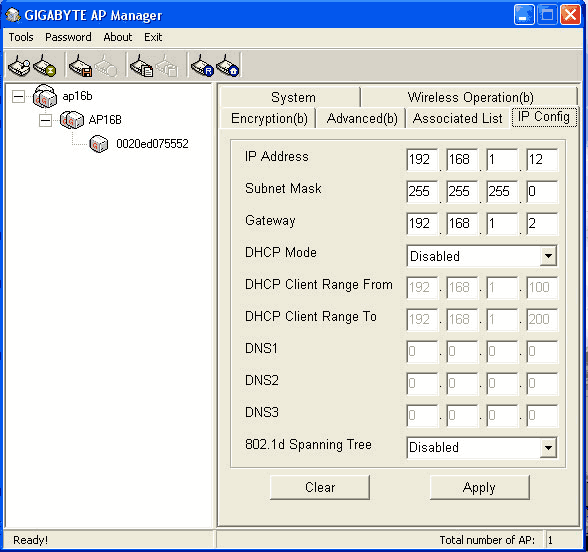Click the "Ready!" status bar text
Image resolution: width=588 pixels, height=552 pixels.
coord(30,540)
